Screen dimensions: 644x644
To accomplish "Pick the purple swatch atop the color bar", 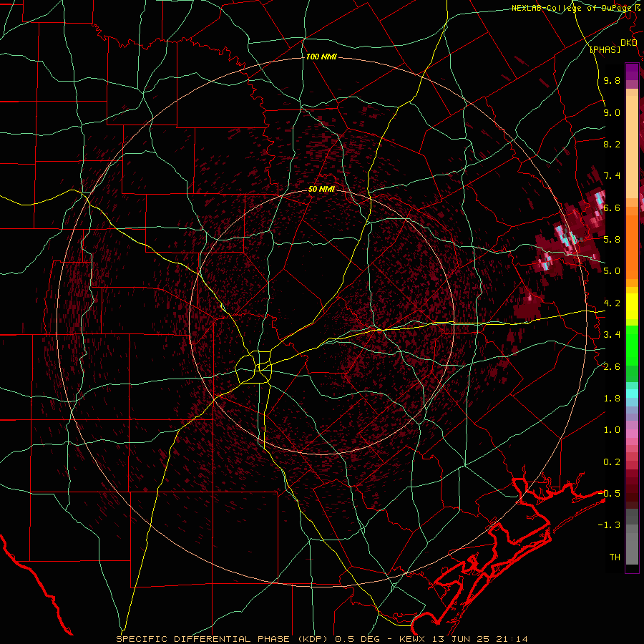I will pos(632,72).
